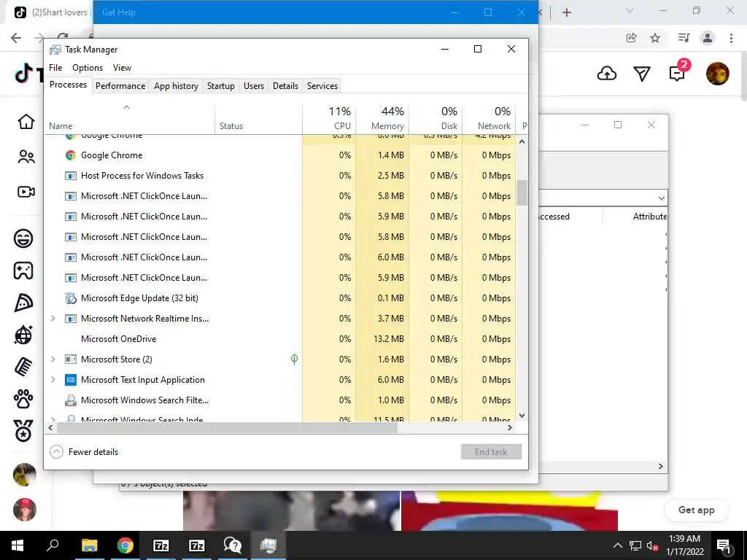Open the Get Help taskbar icon
This screenshot has width=747, height=560.
click(x=233, y=545)
